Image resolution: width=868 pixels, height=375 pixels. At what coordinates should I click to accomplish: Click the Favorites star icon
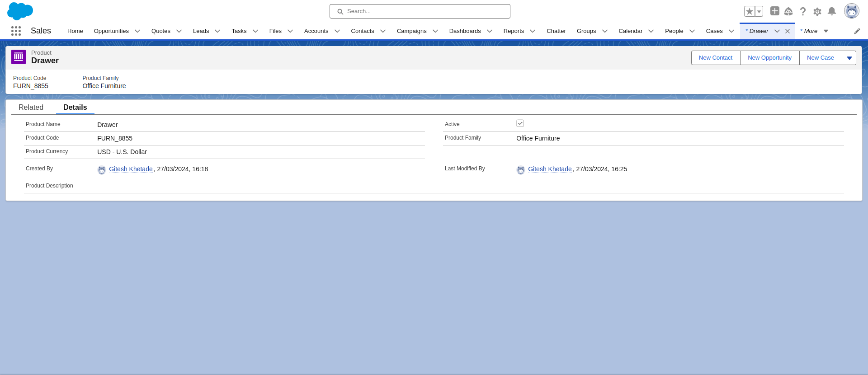tap(750, 11)
